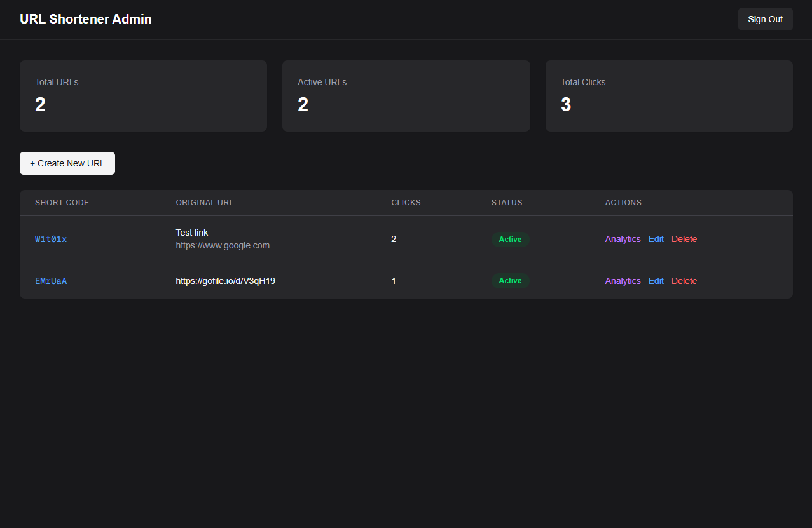This screenshot has height=528, width=812.
Task: Click the URL Shortener Admin page title
Action: coord(86,19)
